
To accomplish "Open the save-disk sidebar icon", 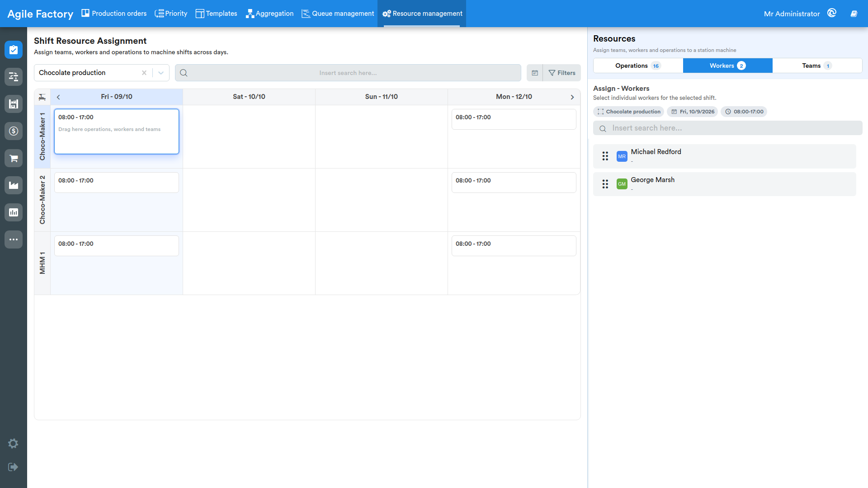I will tap(14, 104).
